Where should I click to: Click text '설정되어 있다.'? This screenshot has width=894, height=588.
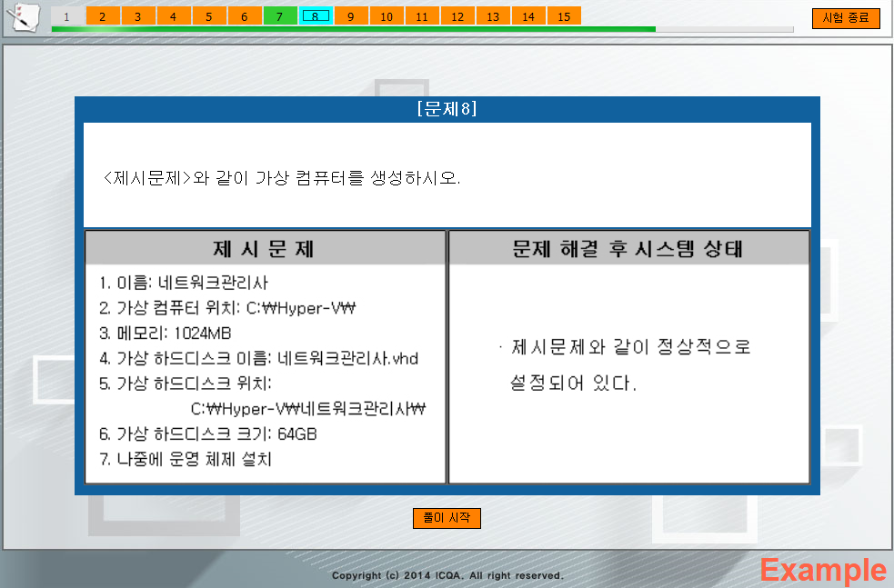click(572, 383)
